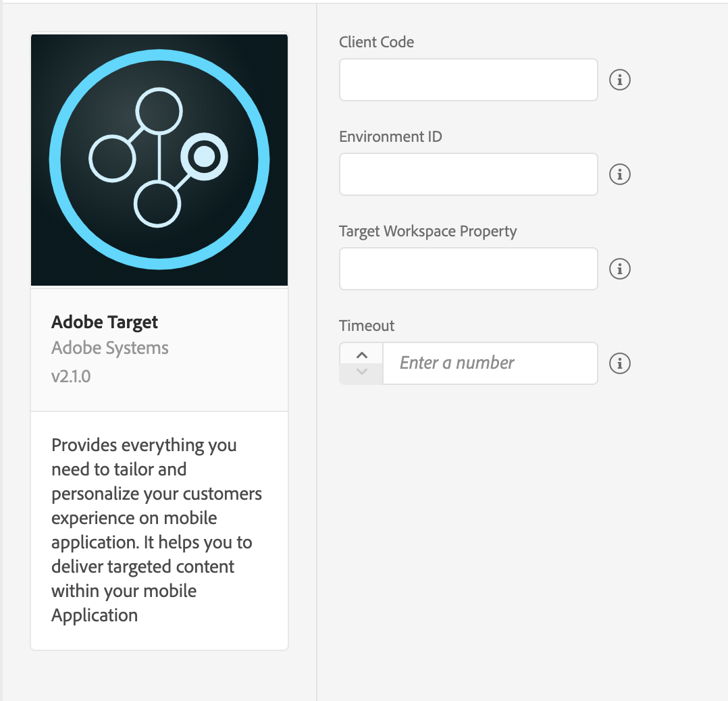This screenshot has height=701, width=728.
Task: Click the Adobe Target logo image
Action: coord(159,159)
